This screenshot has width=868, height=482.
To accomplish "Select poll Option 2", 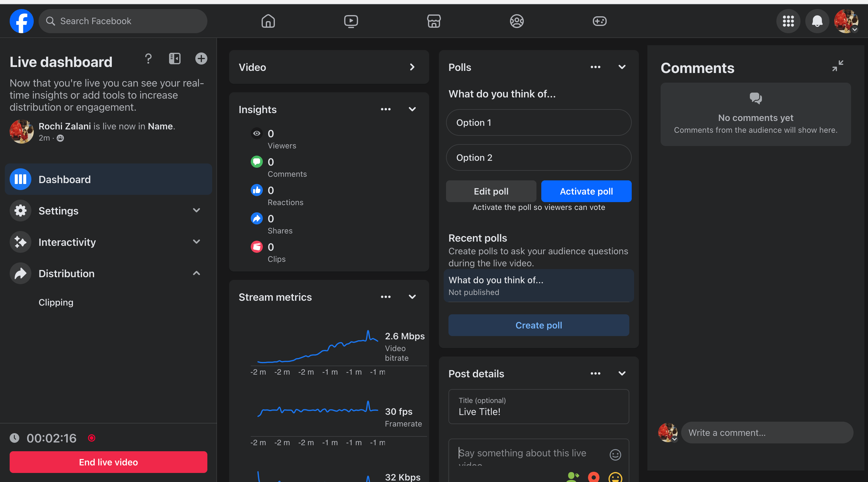I will pyautogui.click(x=539, y=157).
